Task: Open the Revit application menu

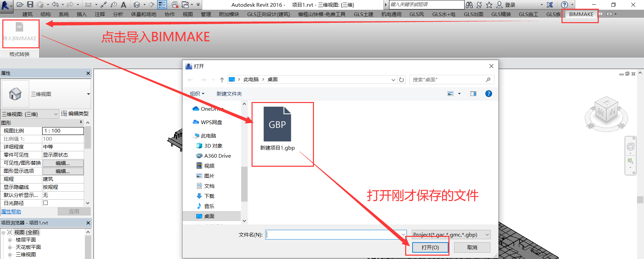Action: coord(6,6)
